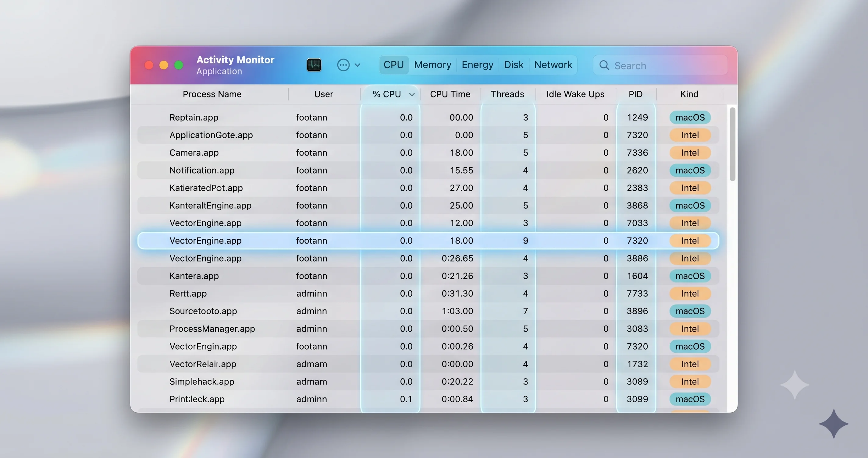Click the macOS badge for Reptain.app

tap(690, 118)
